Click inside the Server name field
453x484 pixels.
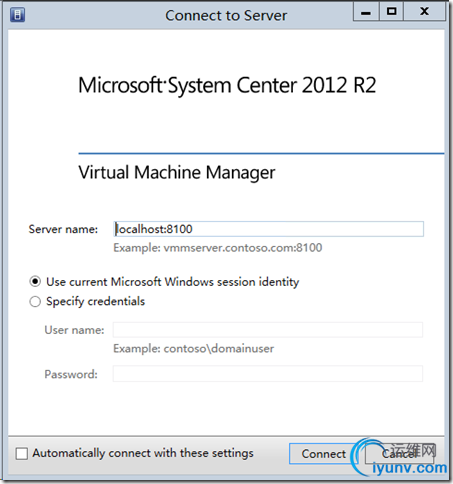pos(268,229)
